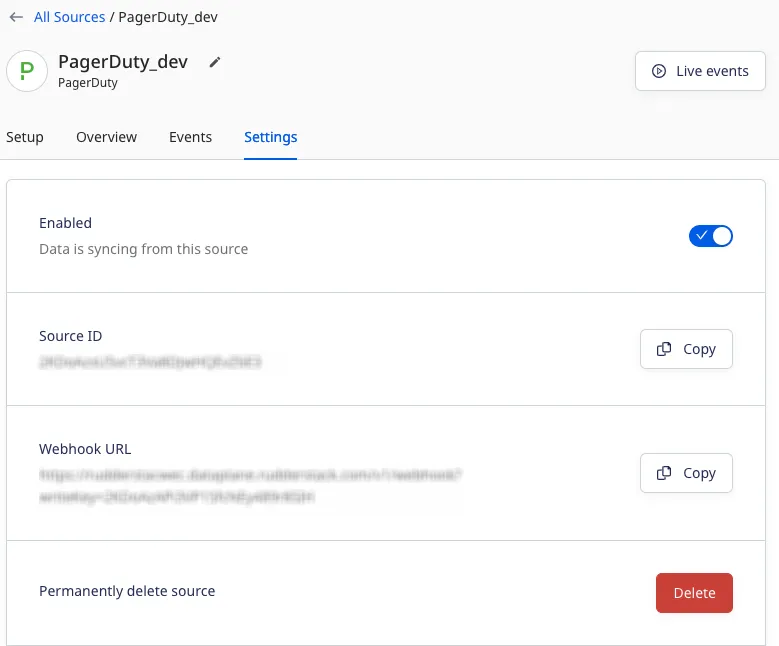Screen dimensions: 779x646
Task: Click the back arrow icon
Action: pyautogui.click(x=16, y=17)
